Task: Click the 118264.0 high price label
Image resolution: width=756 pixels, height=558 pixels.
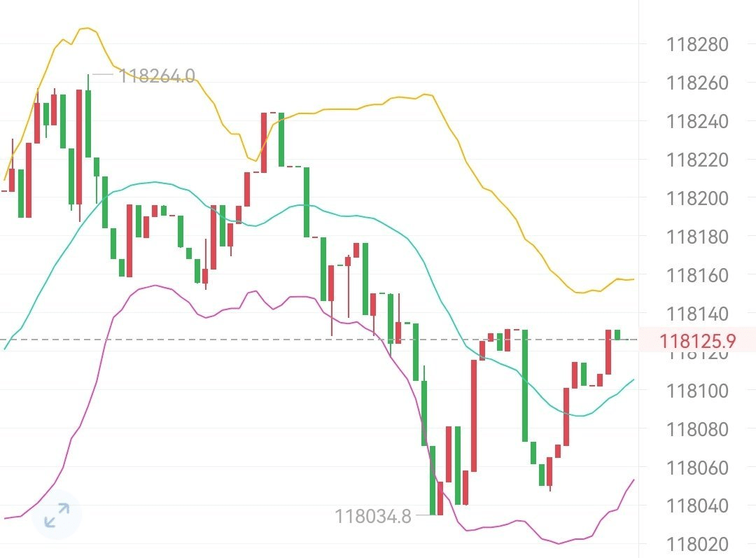Action: pyautogui.click(x=157, y=76)
